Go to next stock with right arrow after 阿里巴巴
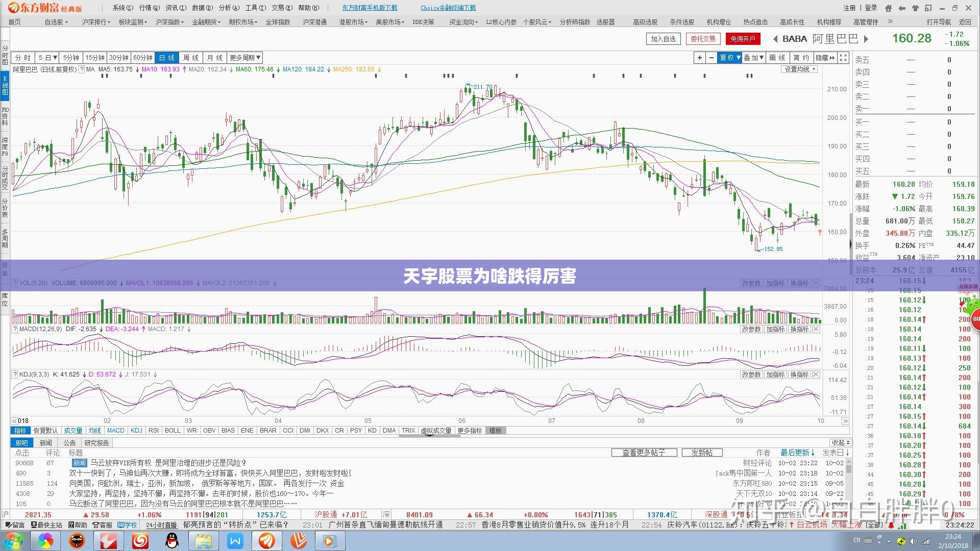980x551 pixels. (x=866, y=39)
